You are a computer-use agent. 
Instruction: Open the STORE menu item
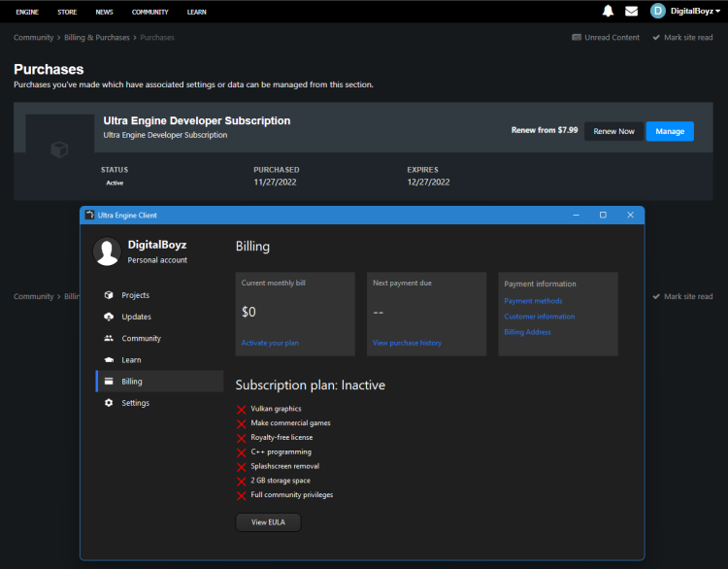click(x=67, y=12)
